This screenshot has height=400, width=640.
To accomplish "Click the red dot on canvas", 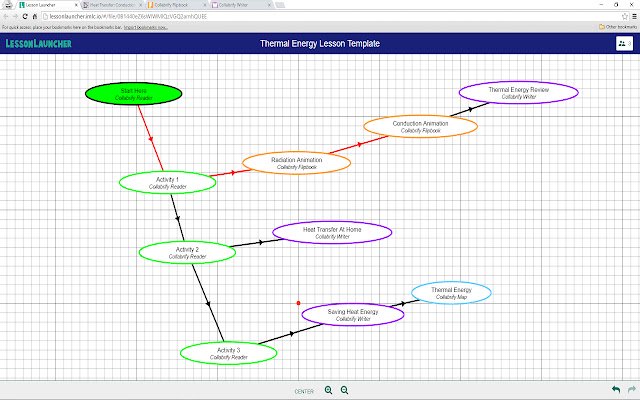I will 298,303.
